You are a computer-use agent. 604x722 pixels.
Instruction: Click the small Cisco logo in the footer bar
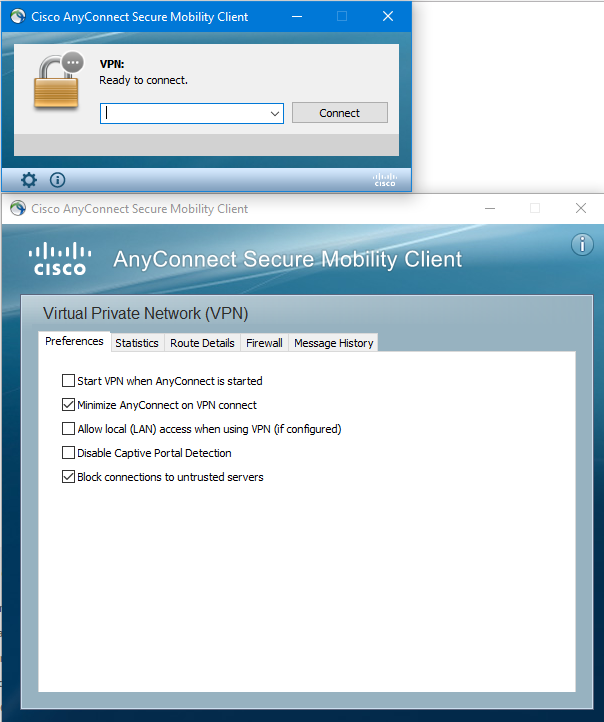click(385, 180)
